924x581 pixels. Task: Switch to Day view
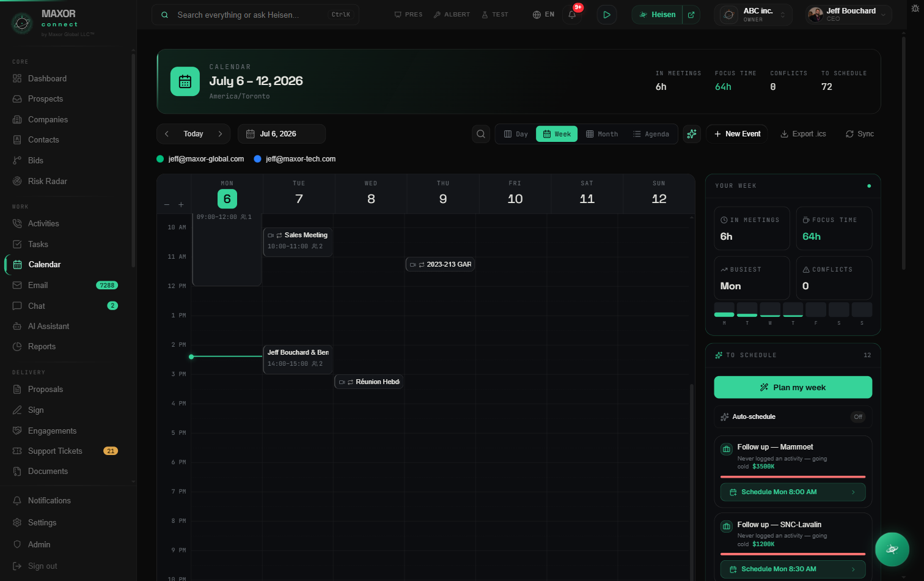[516, 134]
